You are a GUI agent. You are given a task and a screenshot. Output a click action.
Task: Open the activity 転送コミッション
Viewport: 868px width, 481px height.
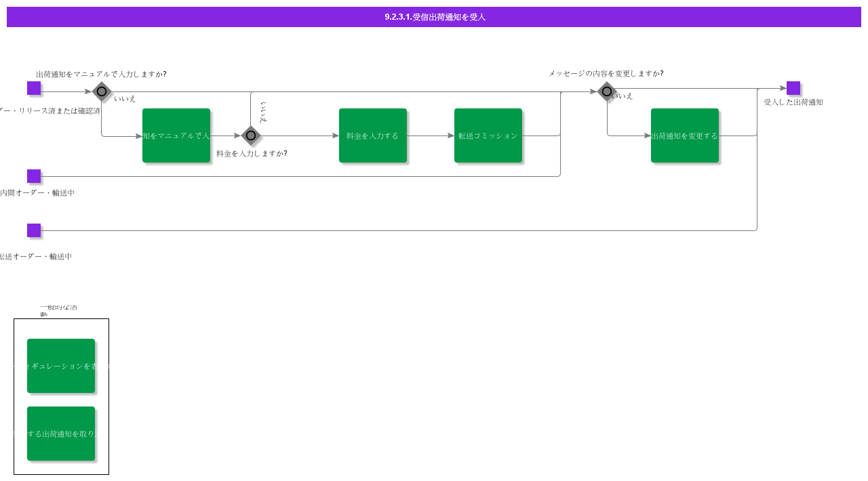point(488,135)
